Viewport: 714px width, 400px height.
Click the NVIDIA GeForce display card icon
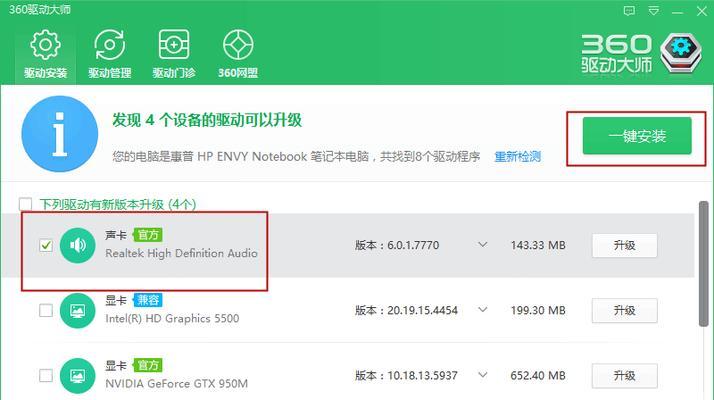(77, 376)
